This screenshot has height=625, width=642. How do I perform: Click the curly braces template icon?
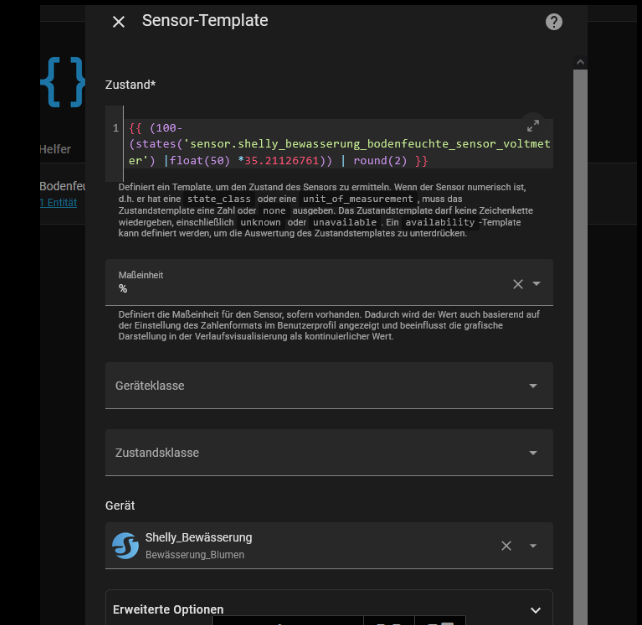coord(62,83)
